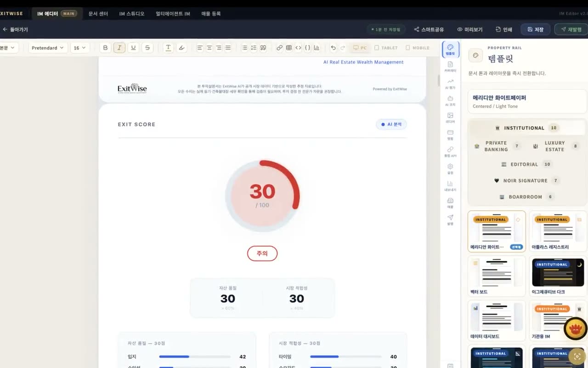Image resolution: width=588 pixels, height=368 pixels.
Task: Click the 재발행 republish button
Action: (571, 29)
